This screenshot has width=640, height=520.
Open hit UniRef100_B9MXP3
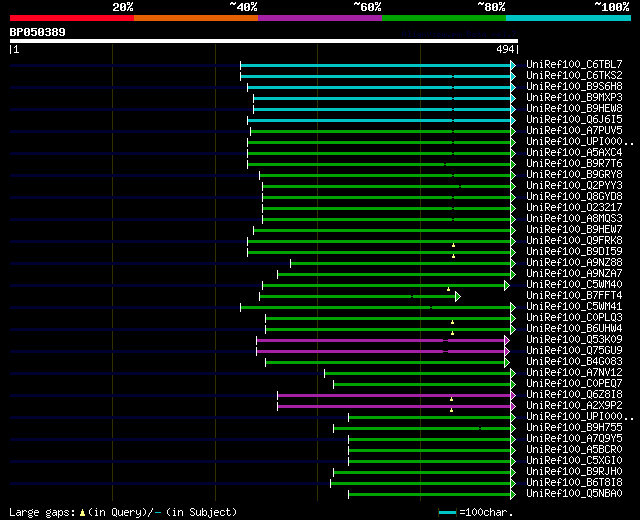point(574,98)
